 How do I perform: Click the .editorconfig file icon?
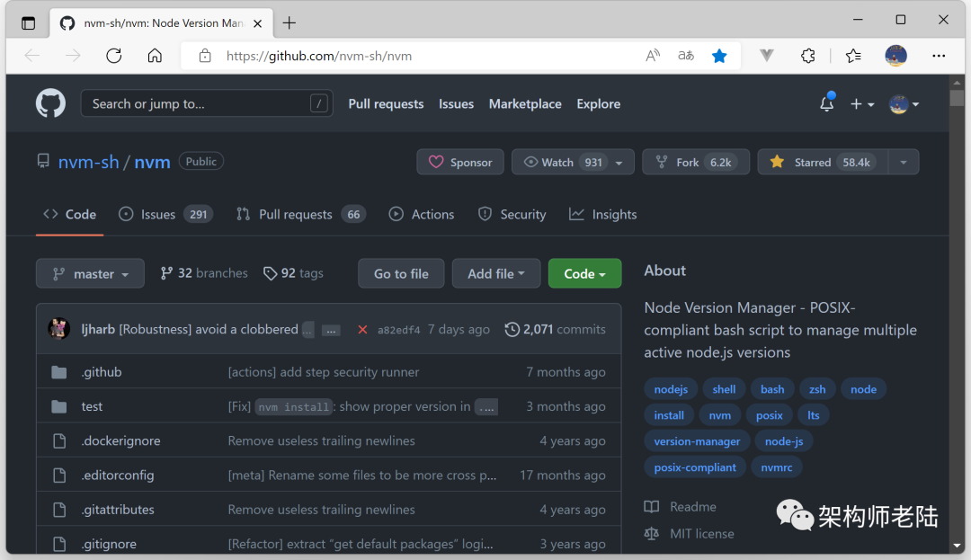[x=58, y=476]
